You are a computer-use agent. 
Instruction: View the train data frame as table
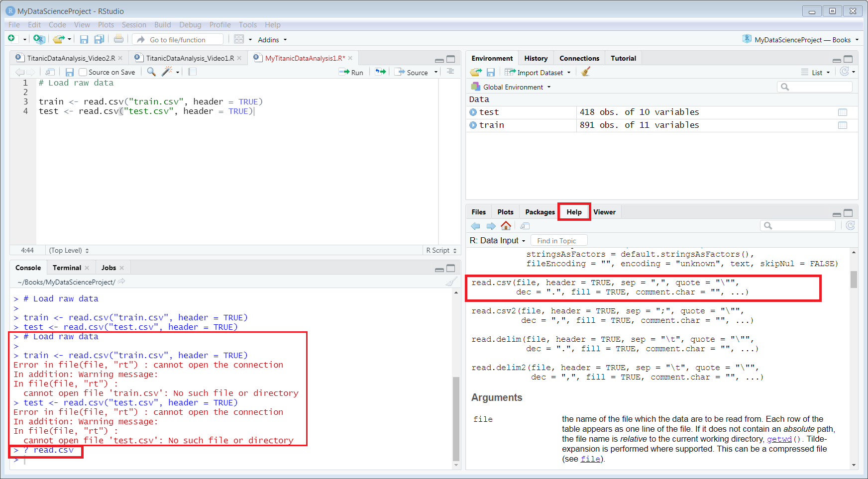(842, 125)
